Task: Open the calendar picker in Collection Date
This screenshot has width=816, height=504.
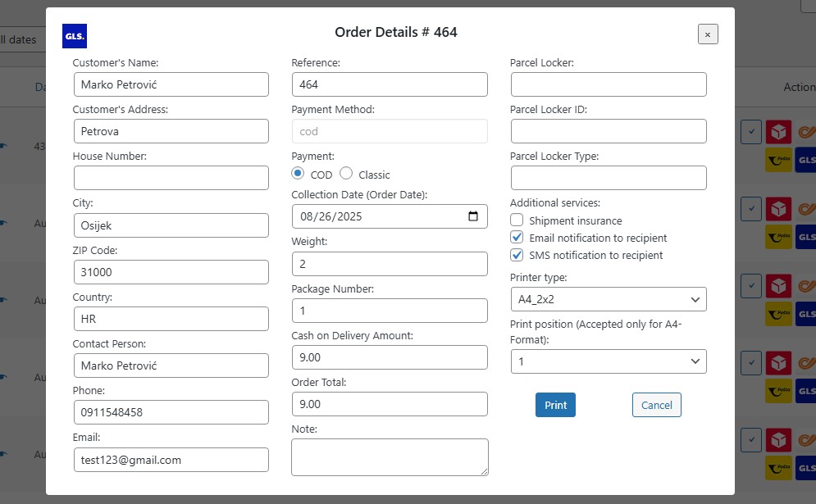Action: point(472,216)
